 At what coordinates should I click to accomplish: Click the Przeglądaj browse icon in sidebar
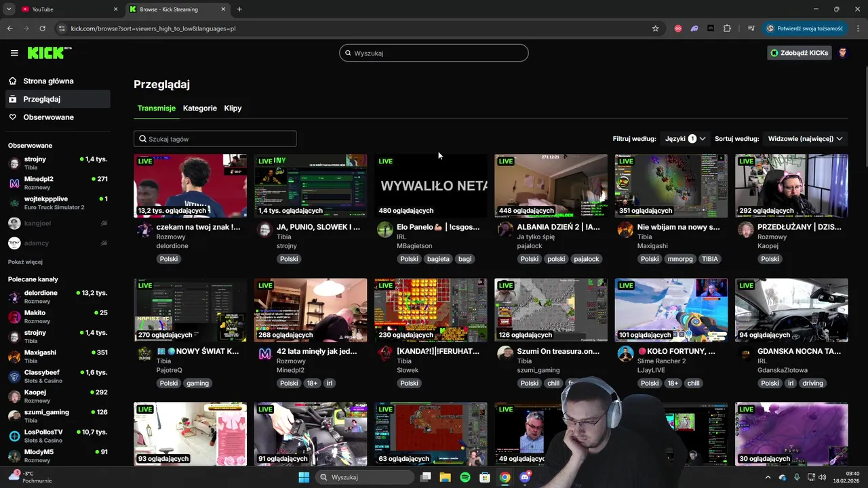point(13,99)
